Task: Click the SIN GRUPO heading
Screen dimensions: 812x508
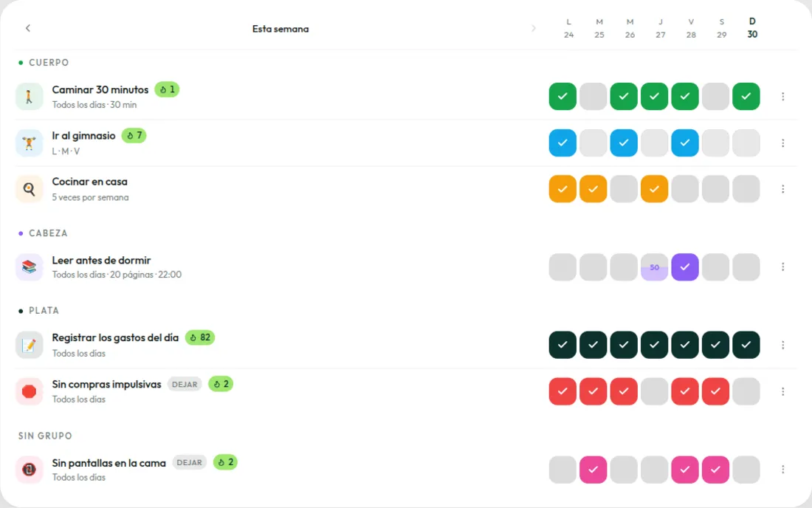Action: tap(45, 436)
